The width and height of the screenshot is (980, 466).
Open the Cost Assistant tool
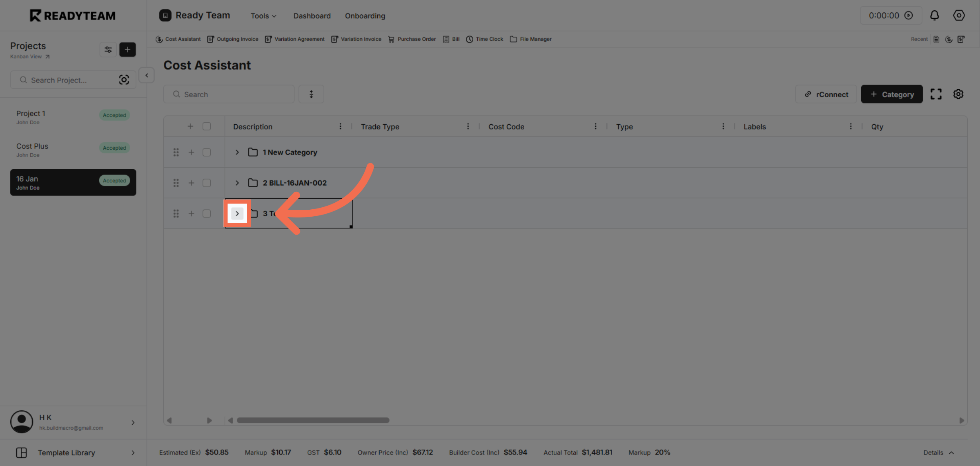(x=183, y=39)
